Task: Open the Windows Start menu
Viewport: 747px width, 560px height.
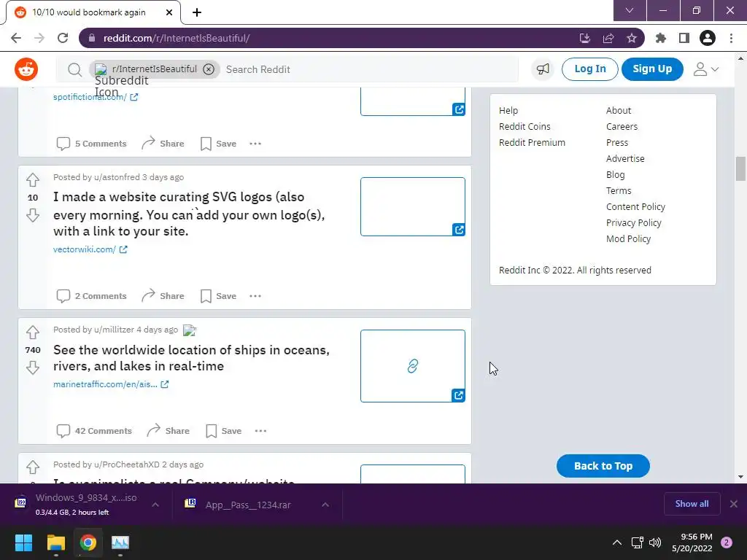Action: (23, 542)
